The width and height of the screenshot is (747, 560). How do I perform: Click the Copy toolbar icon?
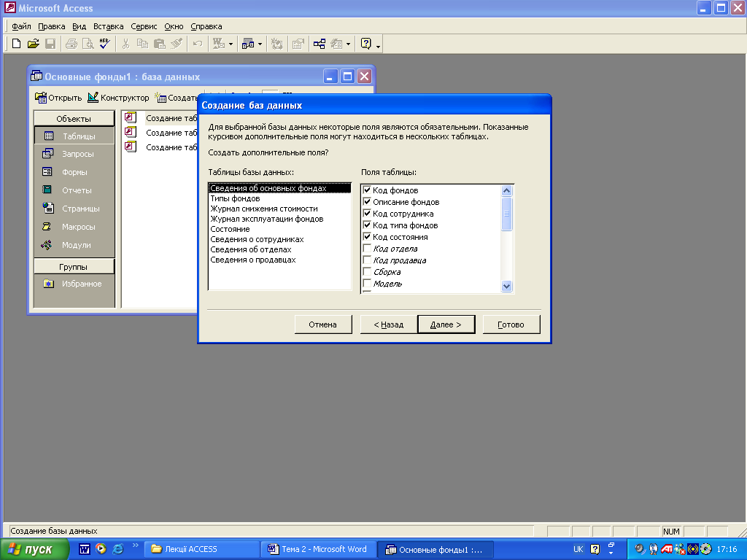click(x=142, y=44)
